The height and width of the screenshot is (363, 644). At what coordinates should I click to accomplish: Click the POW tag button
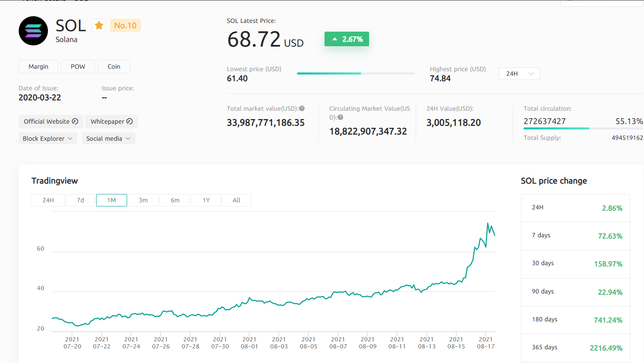[78, 67]
